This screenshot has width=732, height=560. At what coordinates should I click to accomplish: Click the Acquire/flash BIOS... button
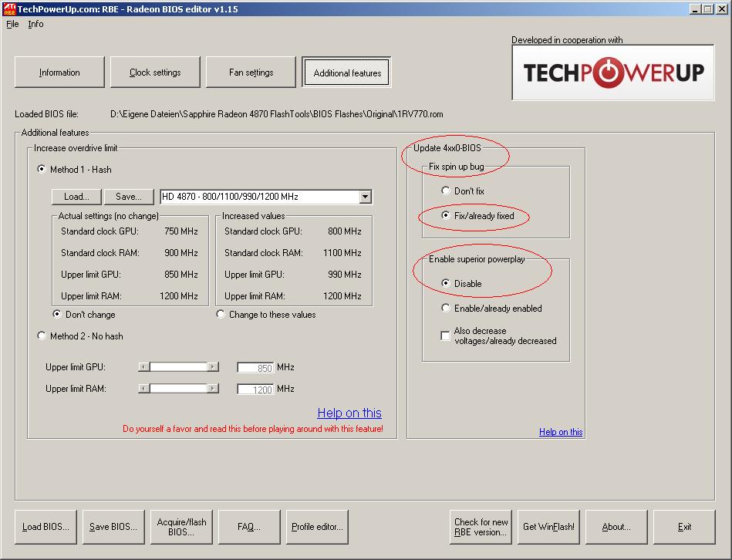tap(181, 527)
